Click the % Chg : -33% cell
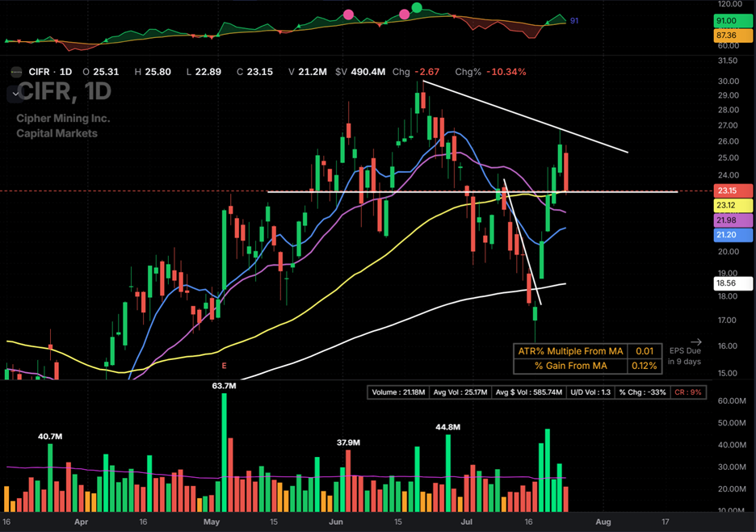Viewport: 756px width, 532px height. coord(643,392)
